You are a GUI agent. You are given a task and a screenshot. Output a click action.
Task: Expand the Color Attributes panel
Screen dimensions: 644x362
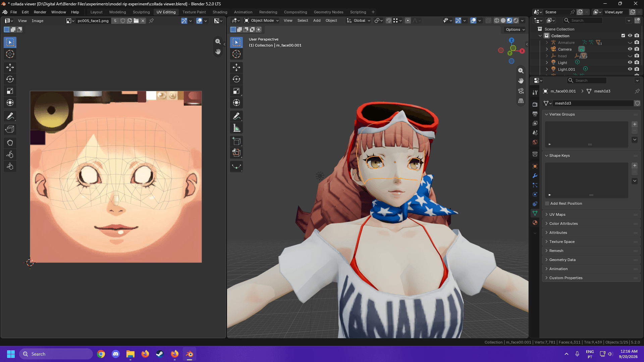(x=591, y=224)
